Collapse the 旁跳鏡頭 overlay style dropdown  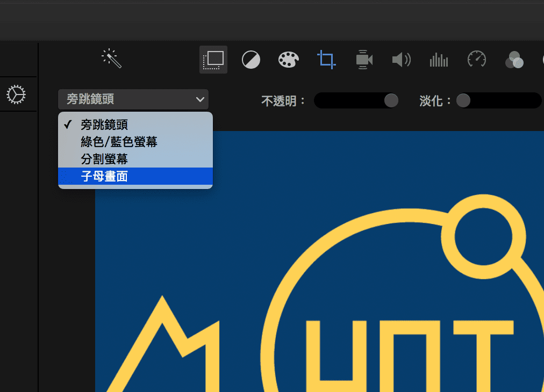point(133,99)
